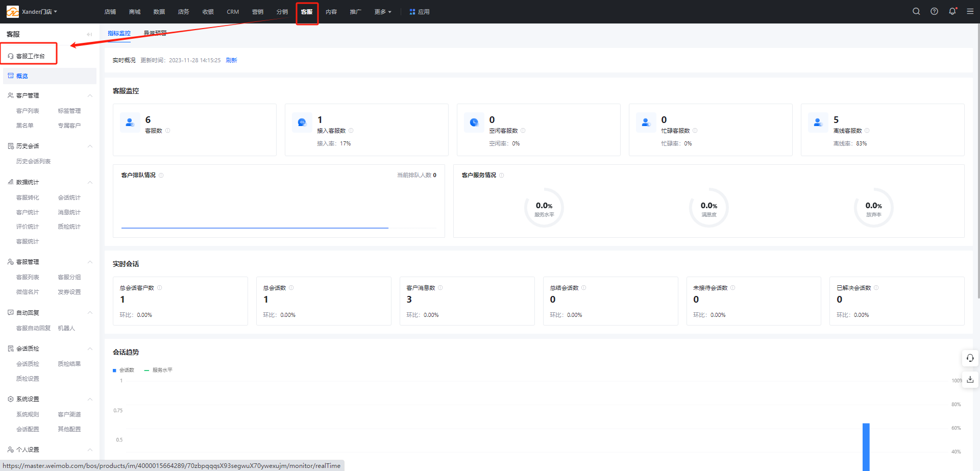Collapse the 个人设置 sidebar group

[x=90, y=450]
